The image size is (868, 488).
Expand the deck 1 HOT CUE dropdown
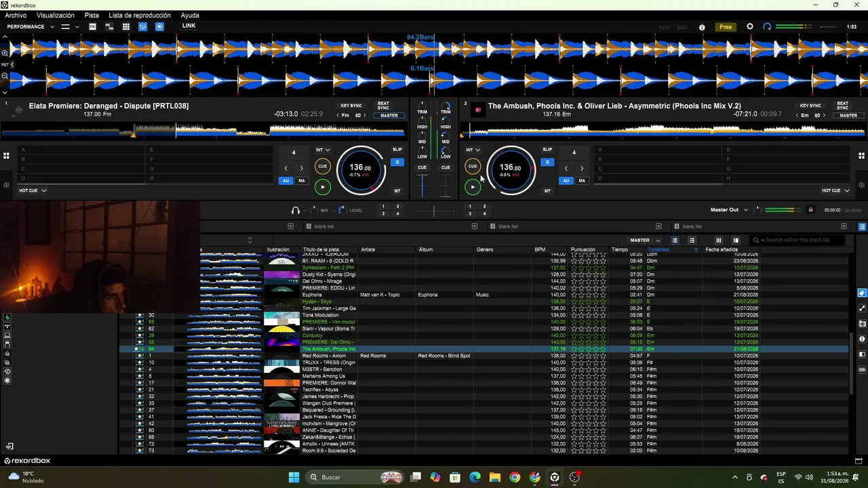click(x=33, y=190)
